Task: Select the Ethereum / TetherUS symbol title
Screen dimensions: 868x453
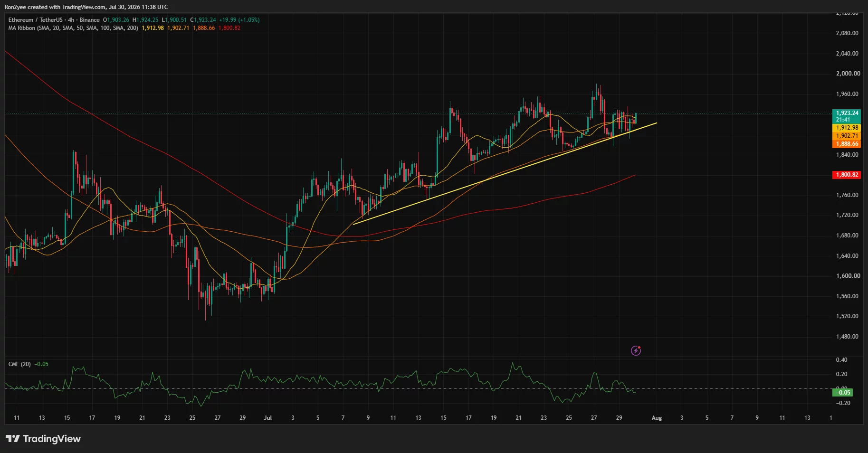Action: pyautogui.click(x=35, y=20)
